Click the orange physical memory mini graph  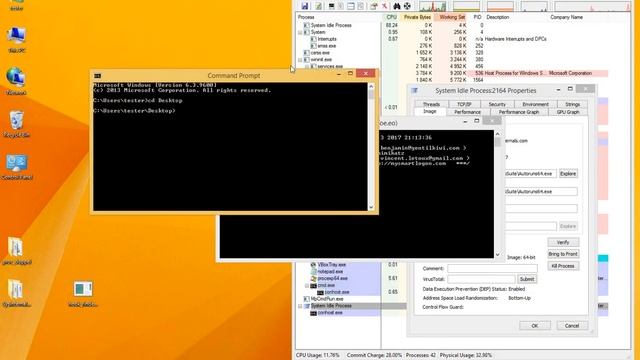[x=500, y=6]
